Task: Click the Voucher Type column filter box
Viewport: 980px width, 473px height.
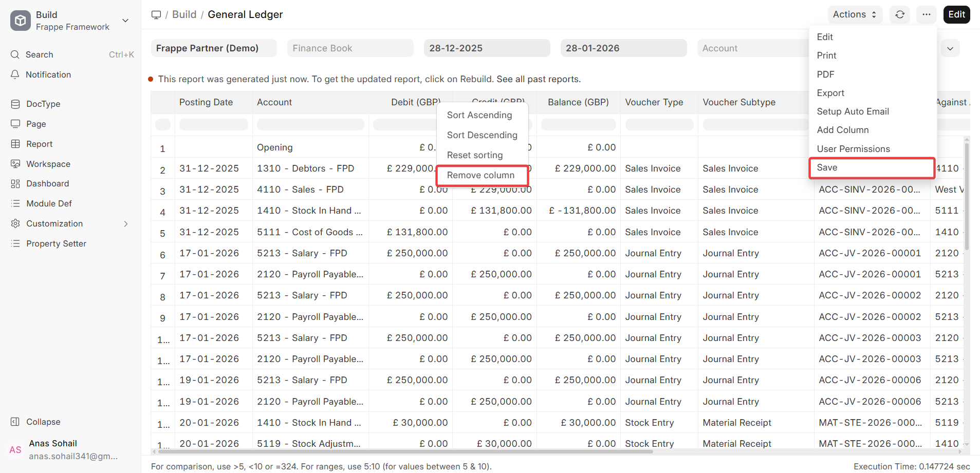Action: 659,124
